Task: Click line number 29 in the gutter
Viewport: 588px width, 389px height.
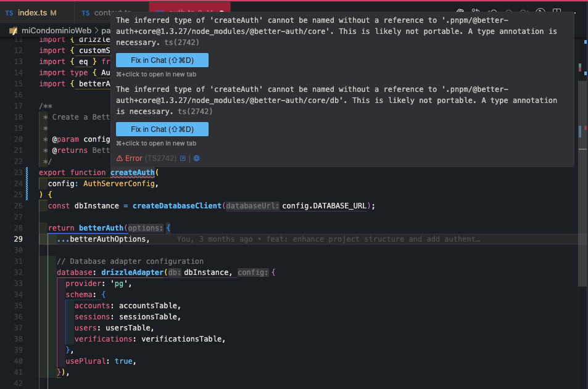Action: 18,239
